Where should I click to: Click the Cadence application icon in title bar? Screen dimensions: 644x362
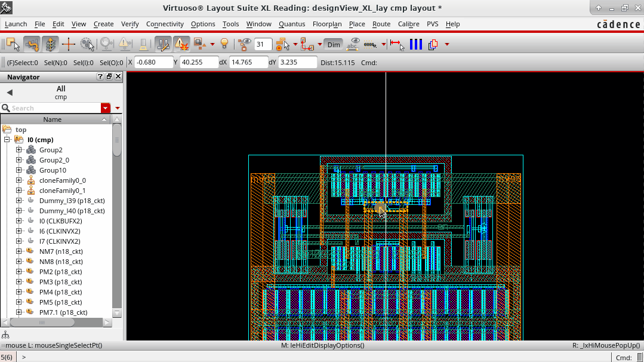pos(6,7)
